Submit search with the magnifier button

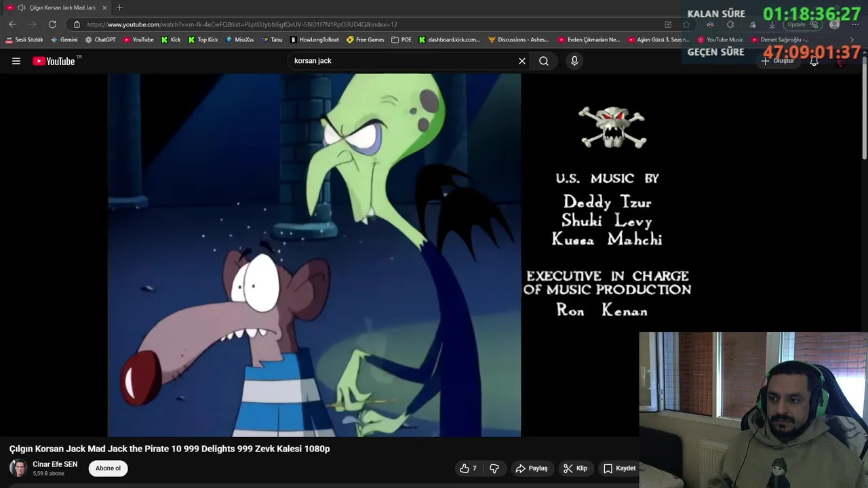pyautogui.click(x=544, y=61)
